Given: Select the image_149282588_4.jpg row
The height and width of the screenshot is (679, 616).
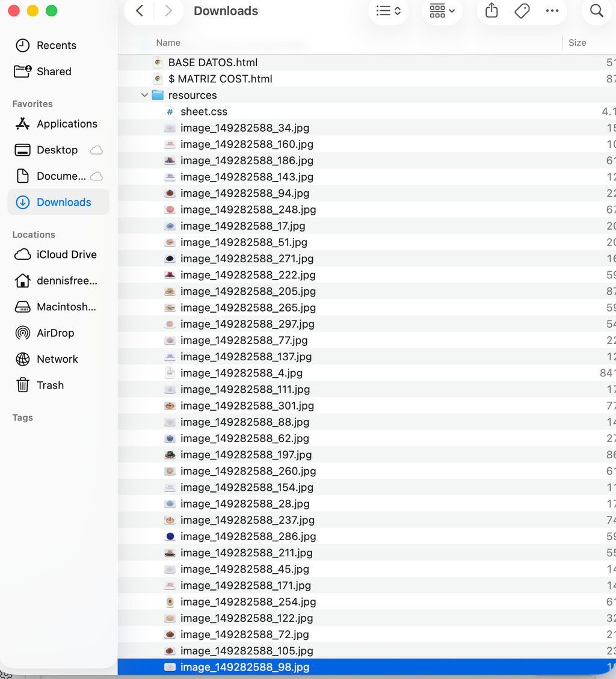Looking at the screenshot, I should tap(366, 373).
